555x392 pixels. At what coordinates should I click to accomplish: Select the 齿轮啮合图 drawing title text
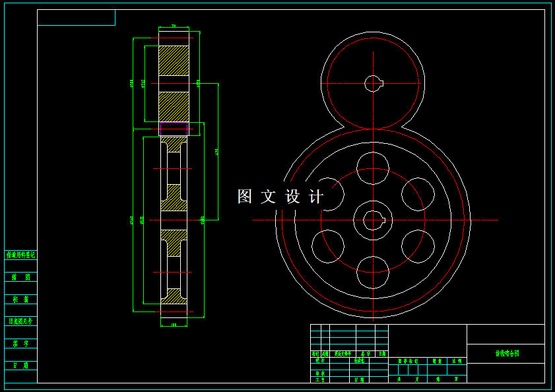[507, 354]
